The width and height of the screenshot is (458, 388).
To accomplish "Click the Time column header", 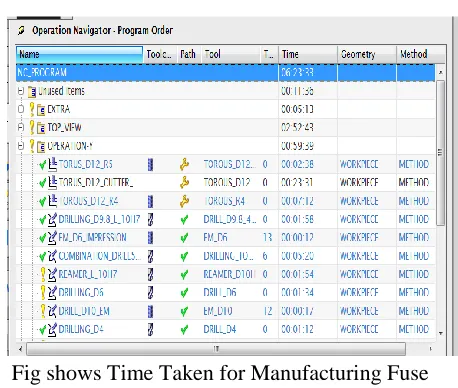I will (x=308, y=54).
